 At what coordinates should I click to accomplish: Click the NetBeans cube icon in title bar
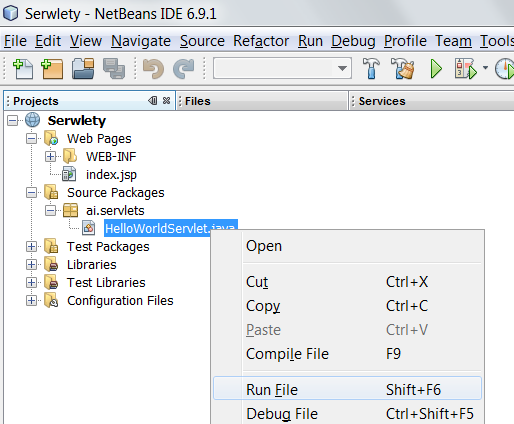click(11, 14)
